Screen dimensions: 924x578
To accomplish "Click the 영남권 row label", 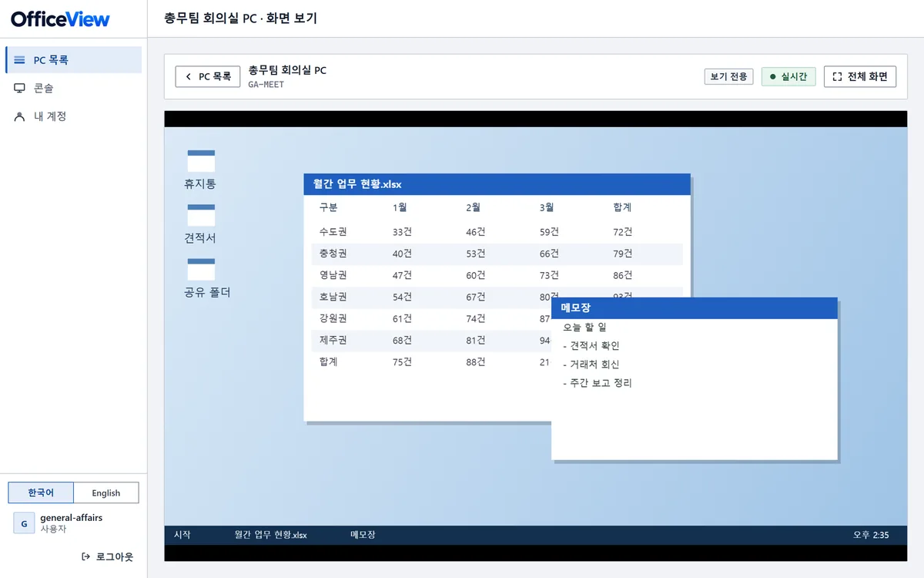I will point(333,275).
